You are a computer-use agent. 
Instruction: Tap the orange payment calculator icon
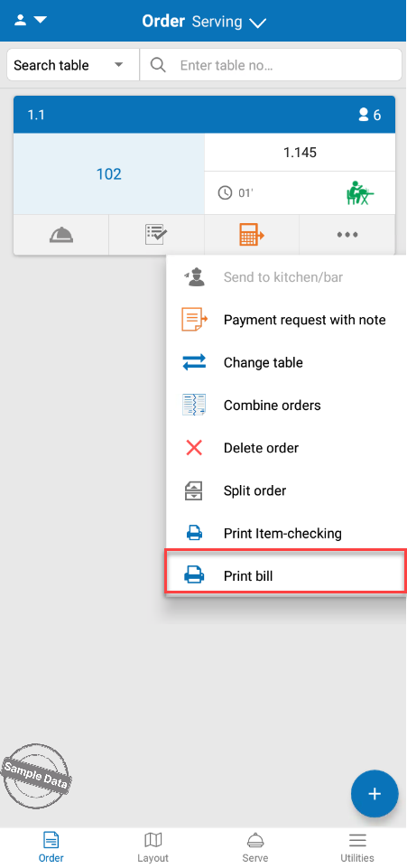252,235
